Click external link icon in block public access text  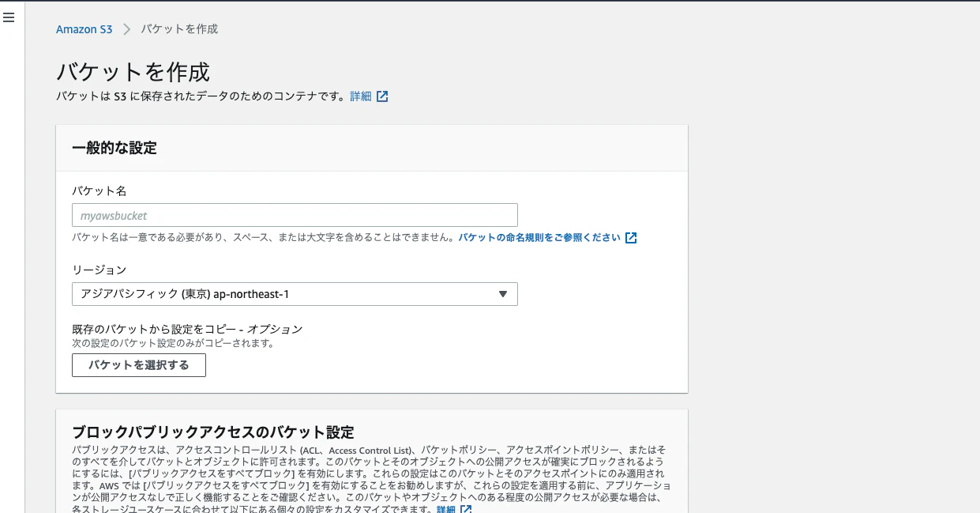point(466,509)
